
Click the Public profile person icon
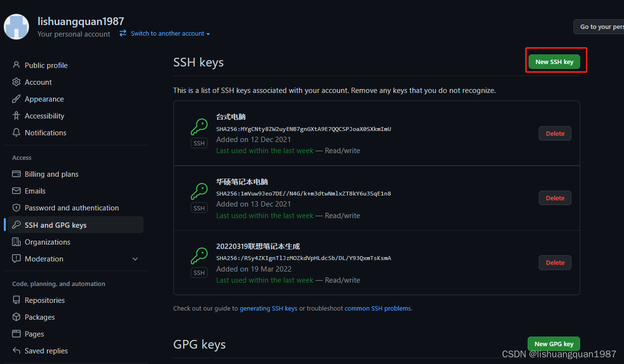[x=16, y=65]
